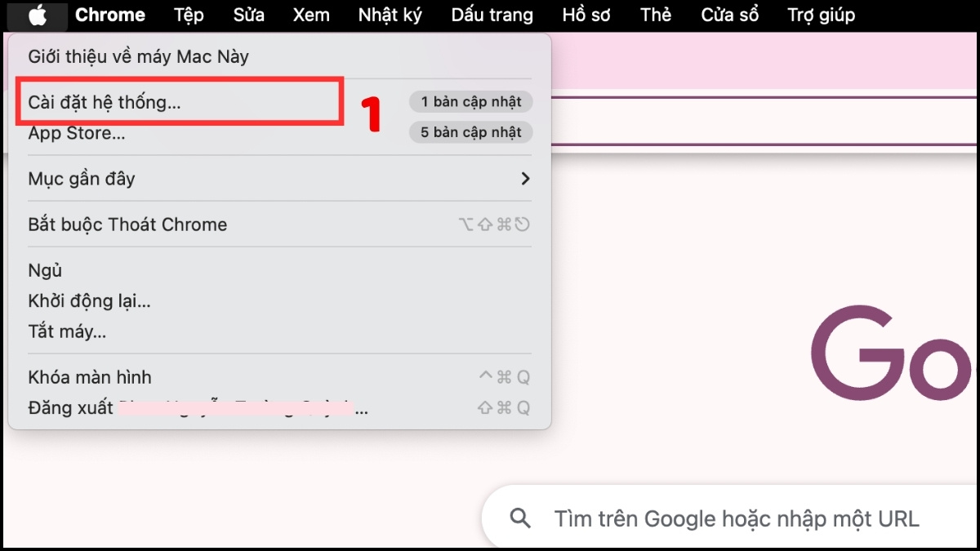
Task: Open the Hồ sơ menu
Action: point(586,15)
